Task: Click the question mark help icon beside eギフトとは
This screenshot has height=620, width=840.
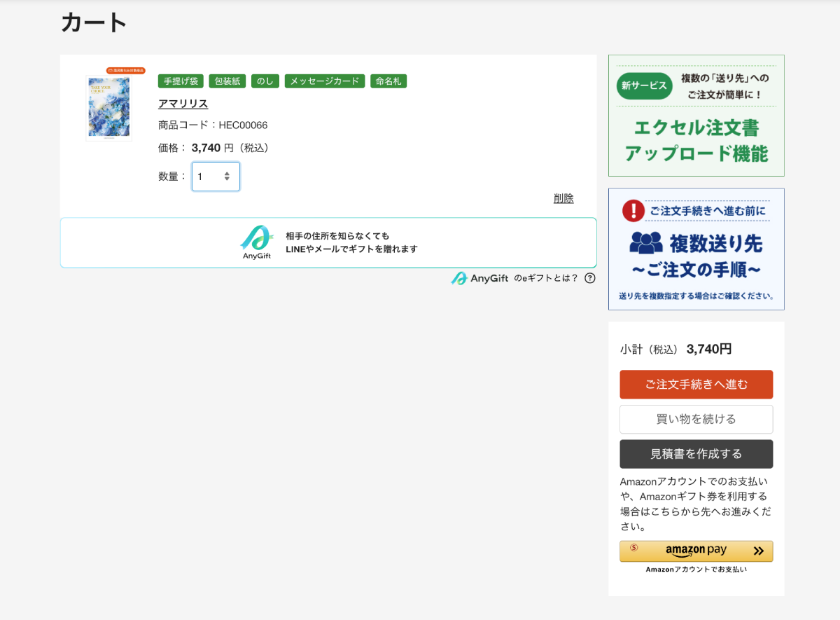Action: [590, 278]
